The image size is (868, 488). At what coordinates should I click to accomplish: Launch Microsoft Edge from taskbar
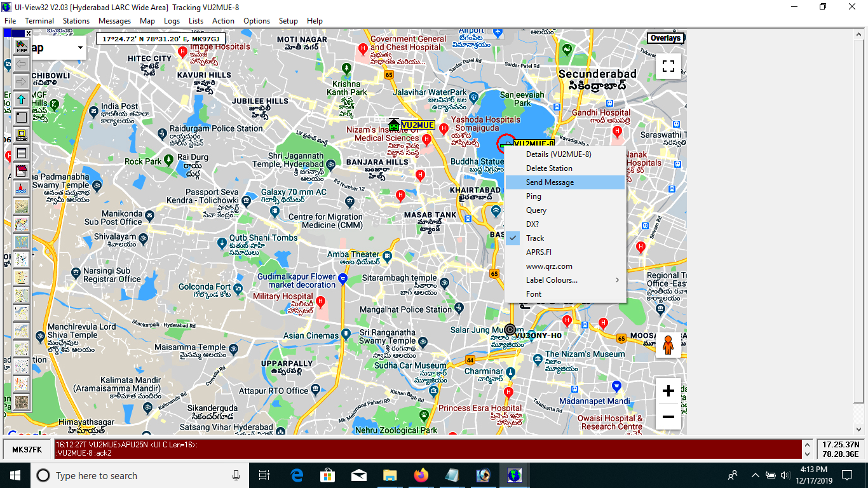pyautogui.click(x=297, y=475)
